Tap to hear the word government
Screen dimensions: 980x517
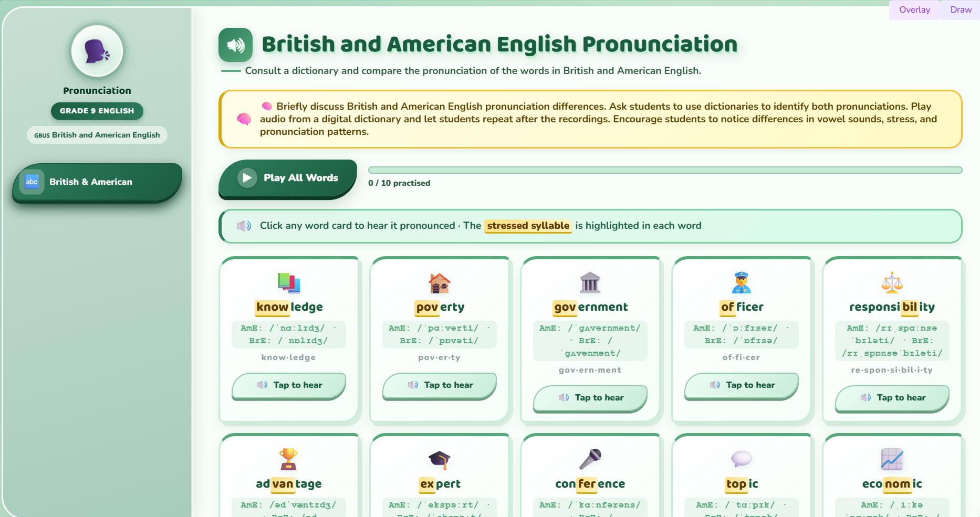click(x=590, y=398)
